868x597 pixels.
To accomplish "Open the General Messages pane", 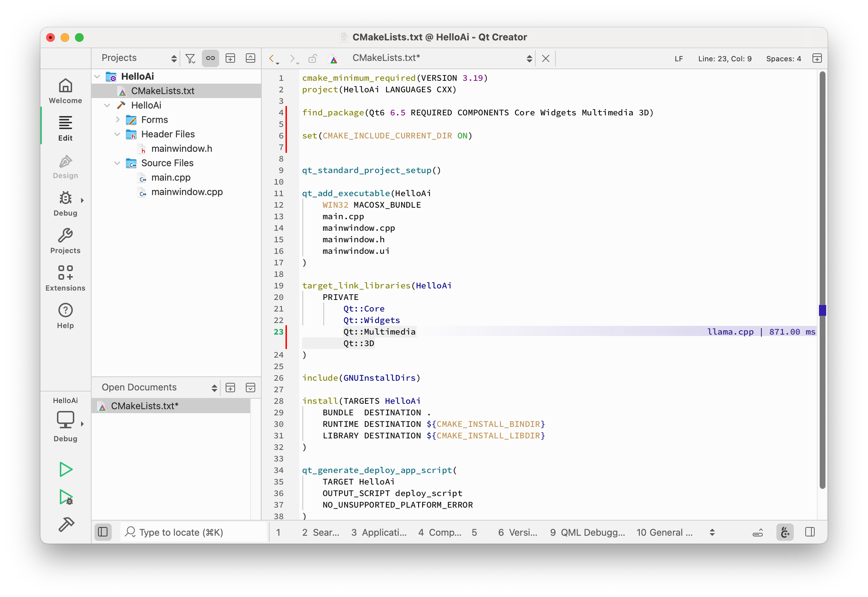I will tap(664, 532).
